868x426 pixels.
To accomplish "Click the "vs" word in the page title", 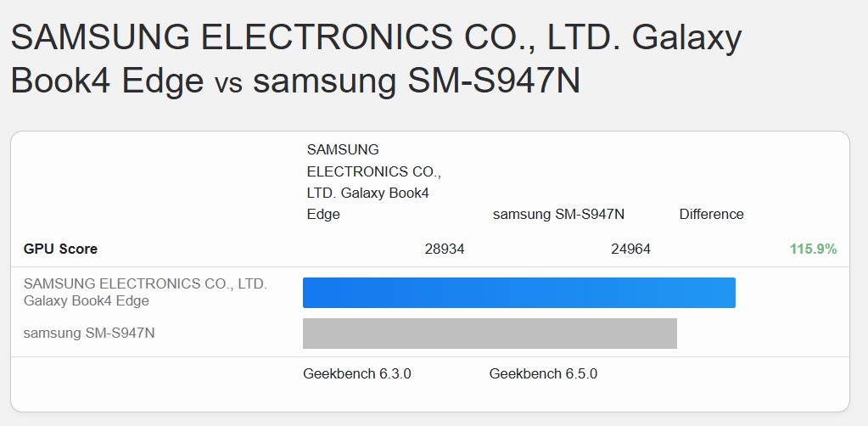I will pos(228,82).
